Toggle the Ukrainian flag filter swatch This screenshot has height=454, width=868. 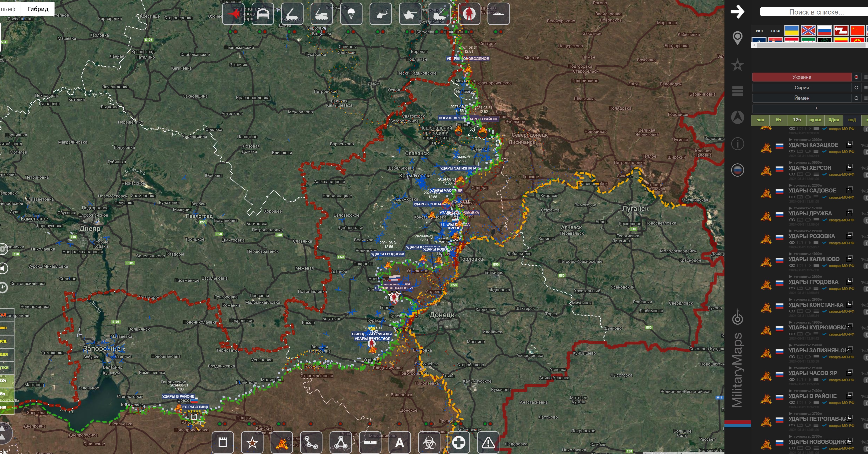pyautogui.click(x=791, y=31)
